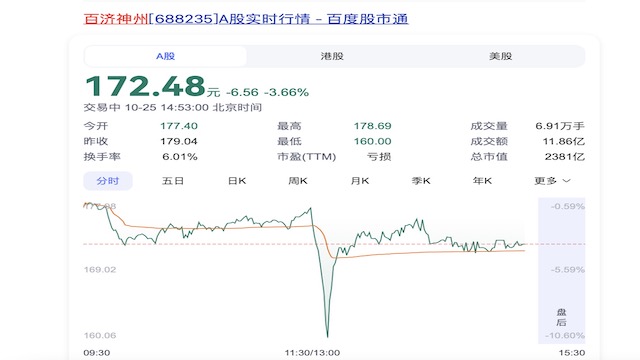Click the 最低 value 160.00

(x=372, y=141)
